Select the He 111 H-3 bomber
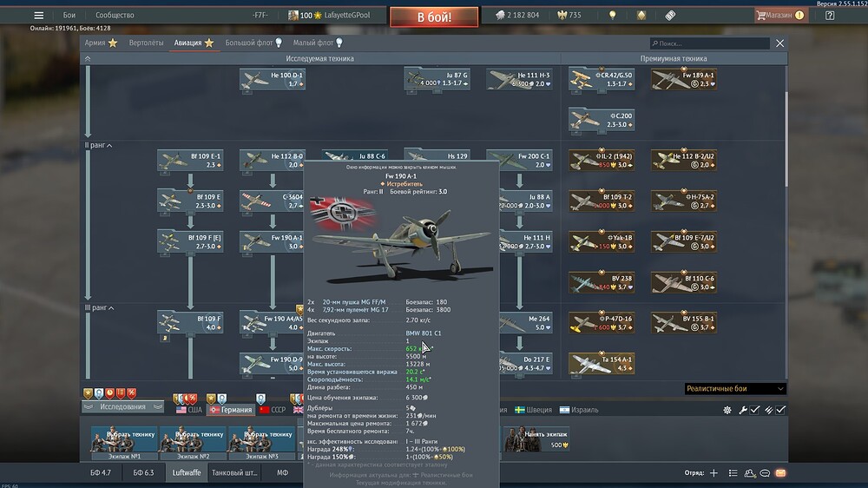The image size is (868, 488). [x=519, y=79]
